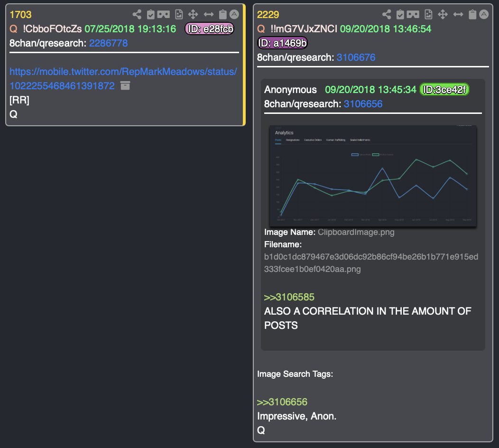
Task: Open 8chan post number 2286778
Action: coord(108,43)
